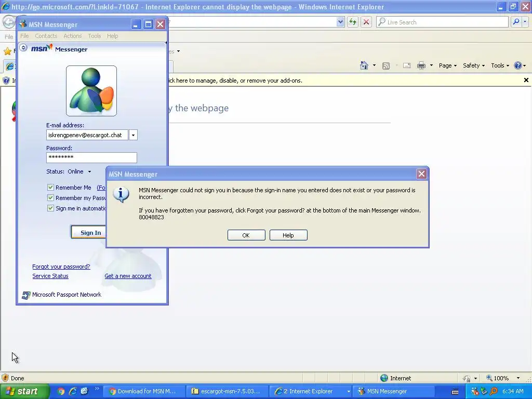This screenshot has height=399, width=532.
Task: Click the Microsoft Passport Network icon
Action: point(26,295)
